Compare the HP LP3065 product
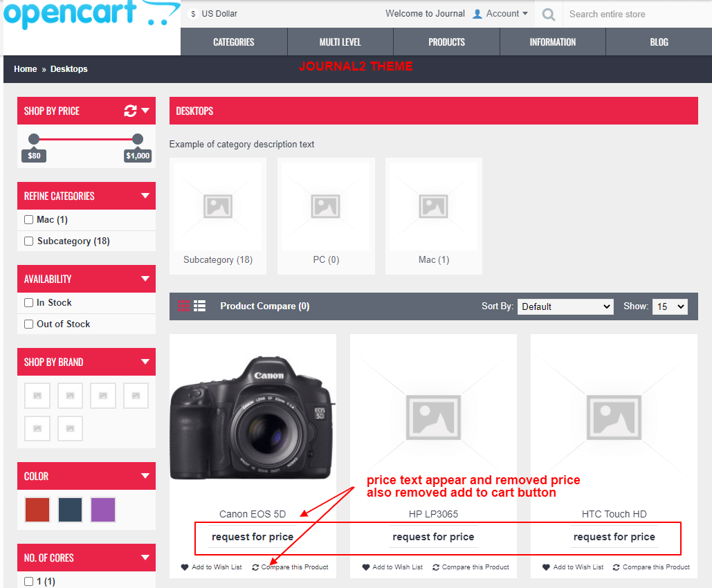712x588 pixels. pyautogui.click(x=471, y=567)
